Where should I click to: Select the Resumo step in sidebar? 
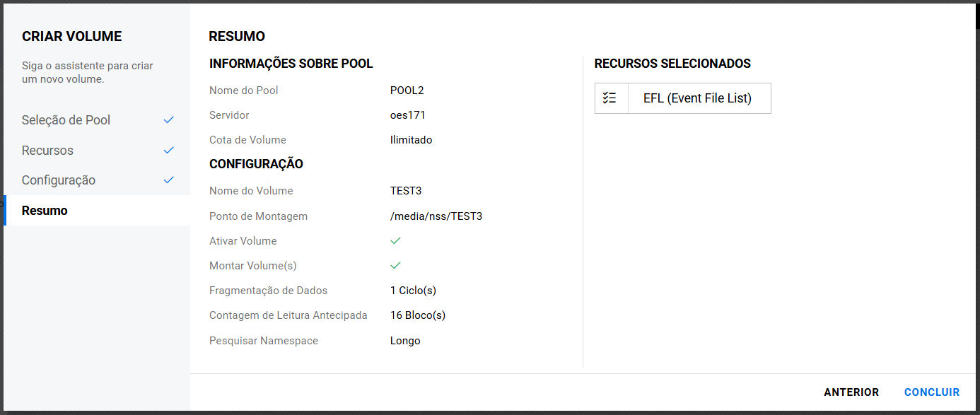[x=45, y=211]
